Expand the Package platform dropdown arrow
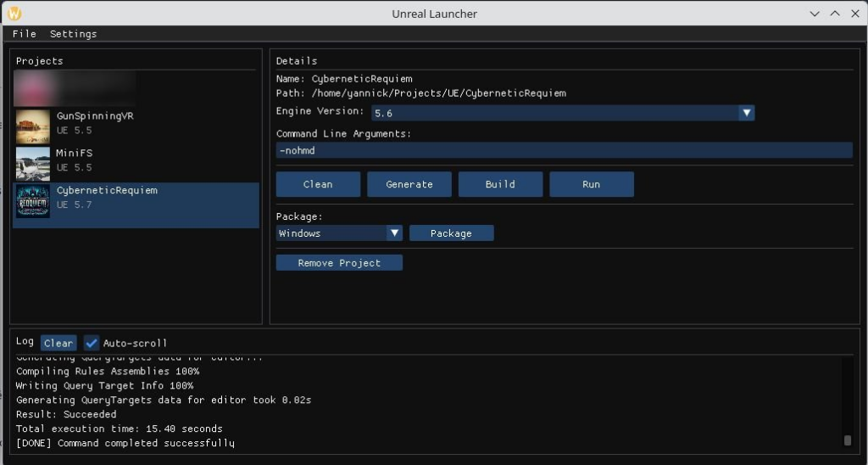Screen dimensions: 868x465 point(395,233)
